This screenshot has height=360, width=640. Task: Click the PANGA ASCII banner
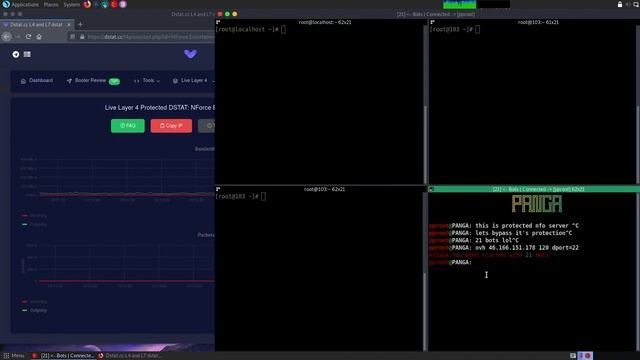[537, 204]
